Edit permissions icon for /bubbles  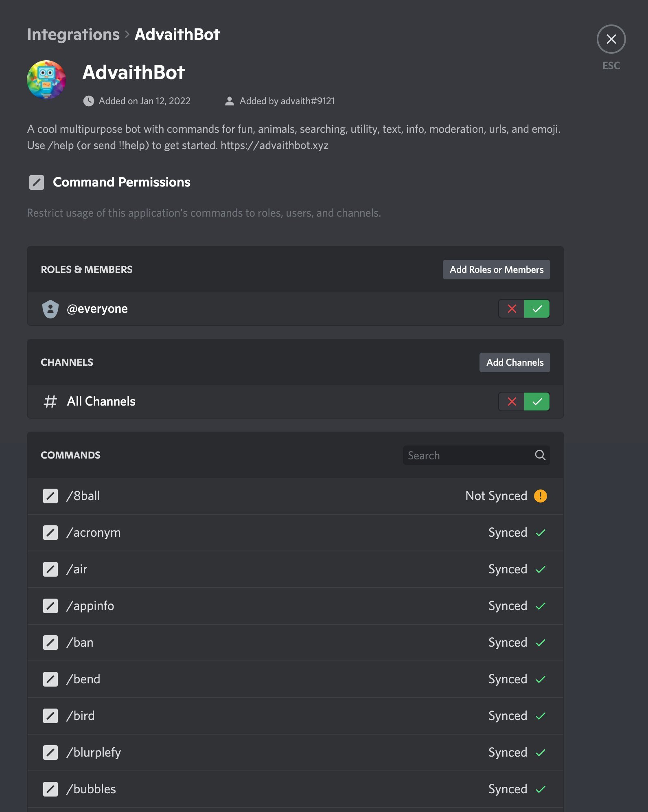tap(50, 789)
